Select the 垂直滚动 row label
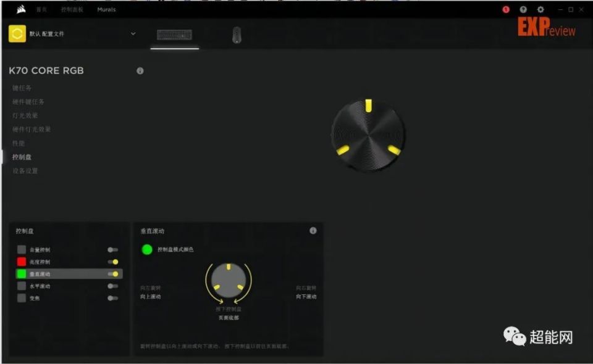 40,274
